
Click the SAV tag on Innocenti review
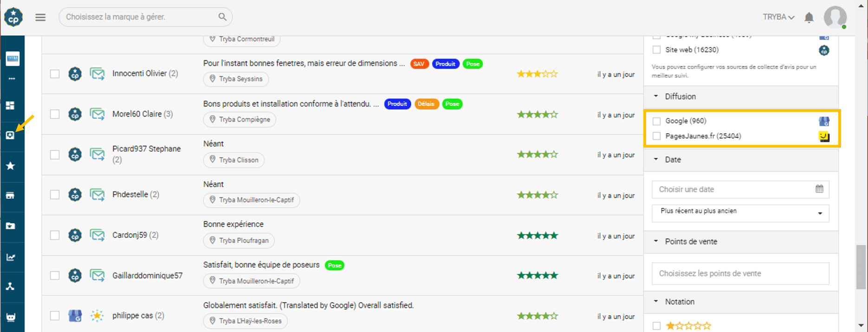[x=419, y=64]
